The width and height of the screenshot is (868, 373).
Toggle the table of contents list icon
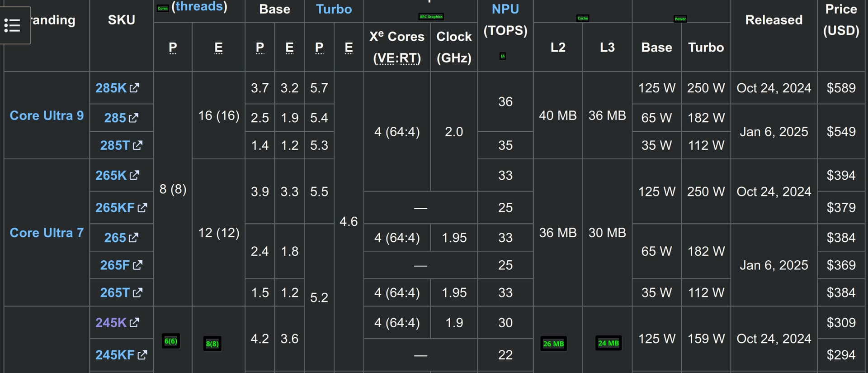click(x=12, y=25)
